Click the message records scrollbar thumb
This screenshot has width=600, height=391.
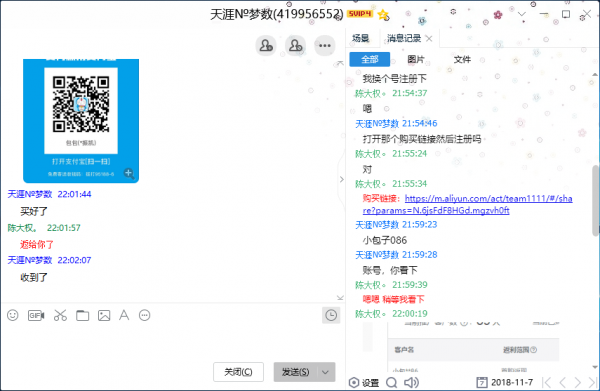tap(596, 200)
